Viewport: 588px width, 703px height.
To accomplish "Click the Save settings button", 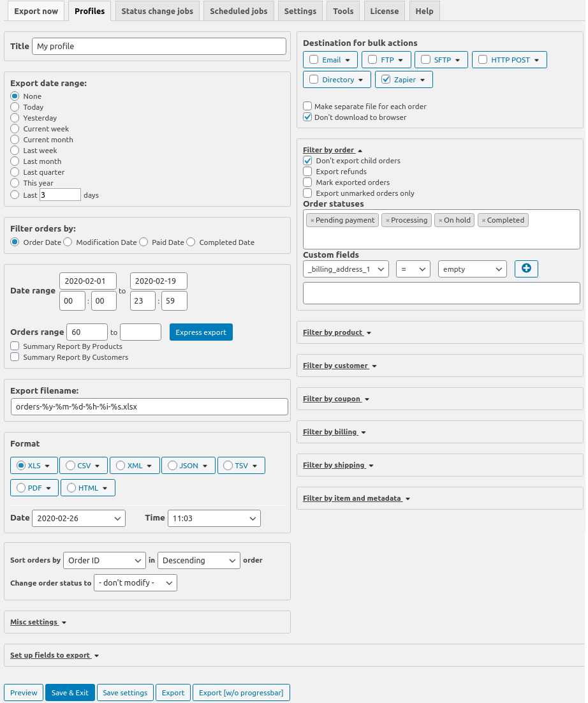I will tap(125, 693).
